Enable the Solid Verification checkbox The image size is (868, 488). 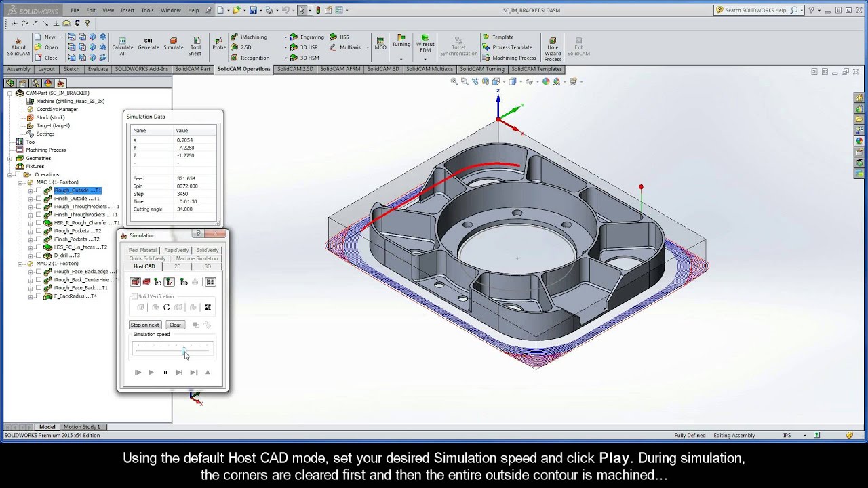coord(134,296)
